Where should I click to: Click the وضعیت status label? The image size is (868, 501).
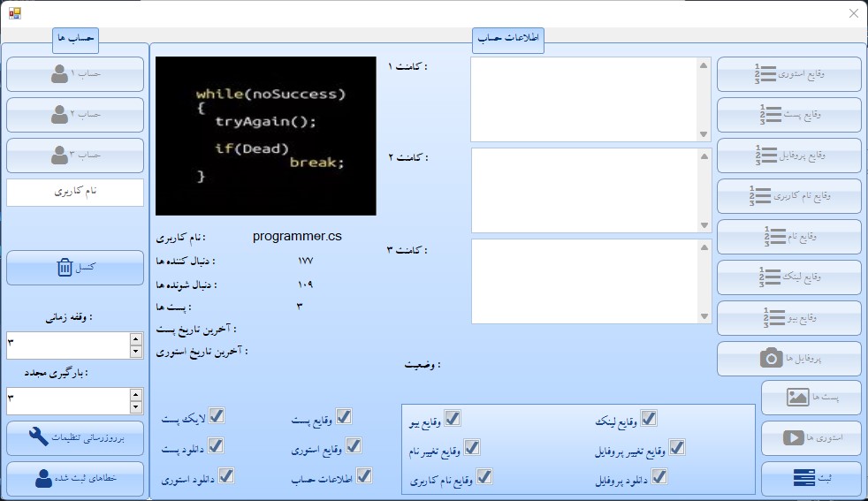coord(423,366)
